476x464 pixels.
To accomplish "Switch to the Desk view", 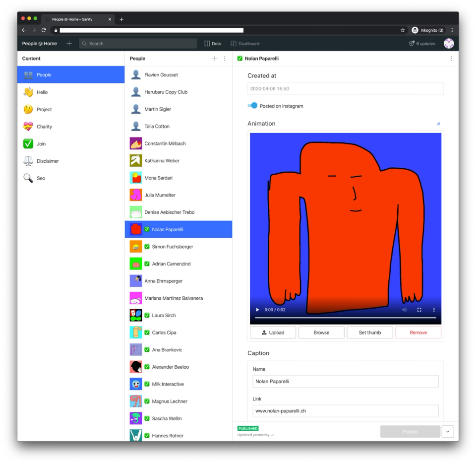I will pos(213,44).
